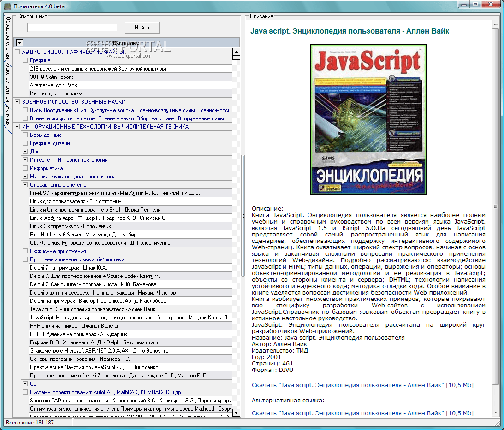
Task: Select 216 веселых и смешных персонажей row
Action: click(130, 69)
